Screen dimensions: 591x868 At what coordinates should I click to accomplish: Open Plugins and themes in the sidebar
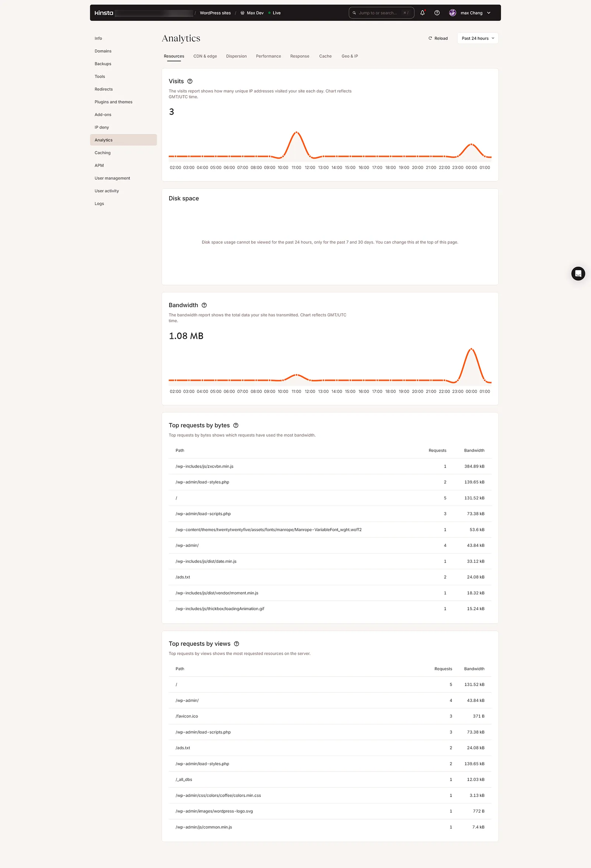123,102
